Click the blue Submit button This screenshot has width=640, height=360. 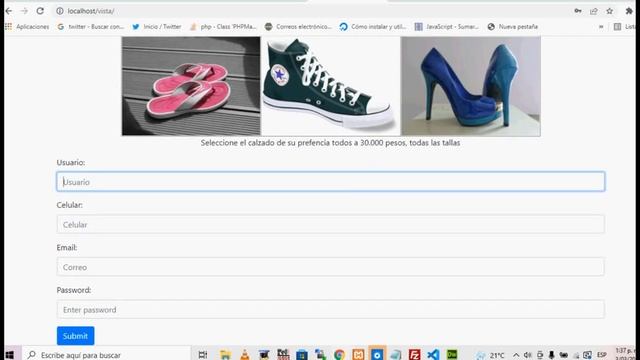(76, 336)
